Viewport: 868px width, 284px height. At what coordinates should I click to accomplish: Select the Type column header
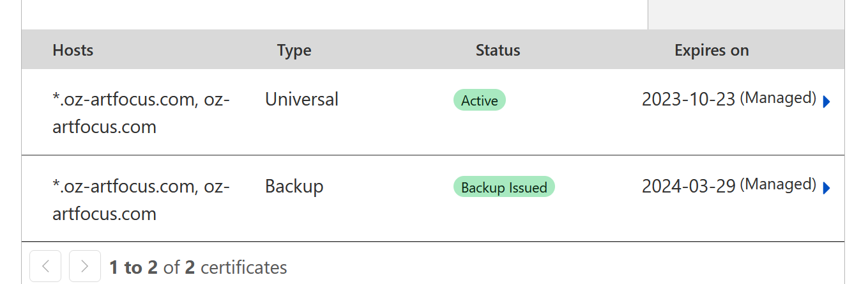[x=294, y=50]
